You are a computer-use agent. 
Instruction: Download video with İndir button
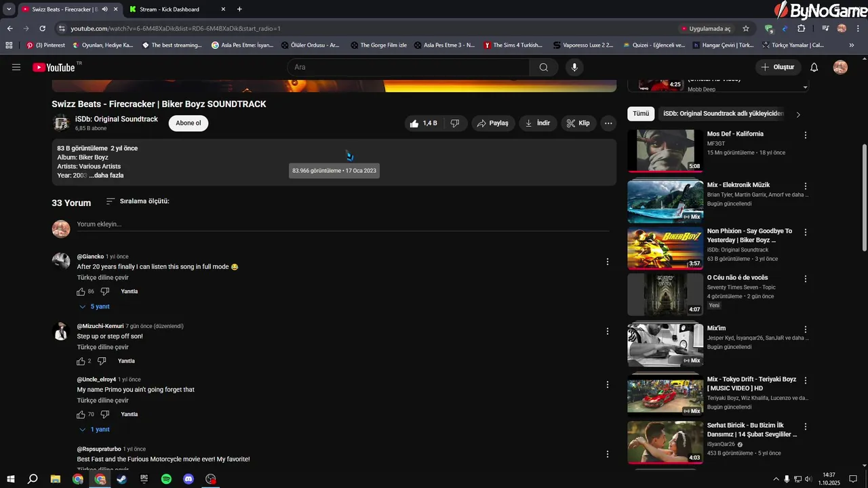[538, 123]
